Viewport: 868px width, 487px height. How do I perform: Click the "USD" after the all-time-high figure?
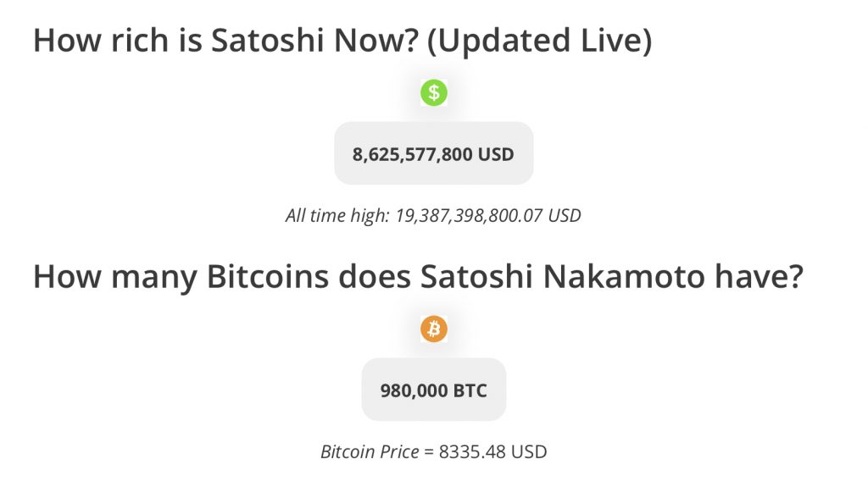564,215
